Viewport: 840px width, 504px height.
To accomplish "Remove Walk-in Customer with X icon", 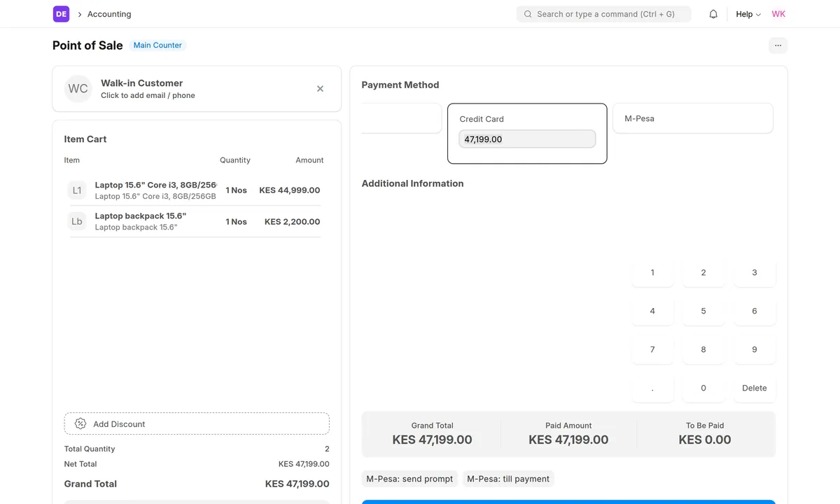I will tap(320, 89).
